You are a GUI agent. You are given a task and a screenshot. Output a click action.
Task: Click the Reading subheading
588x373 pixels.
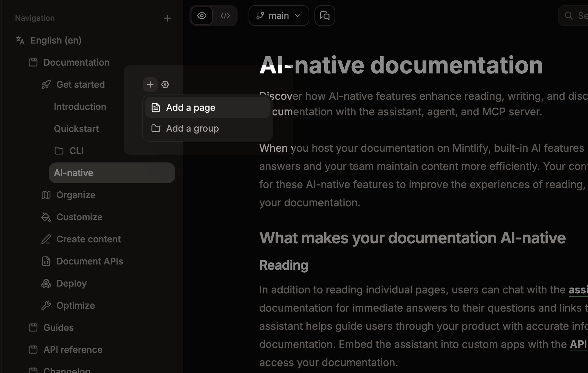[284, 265]
